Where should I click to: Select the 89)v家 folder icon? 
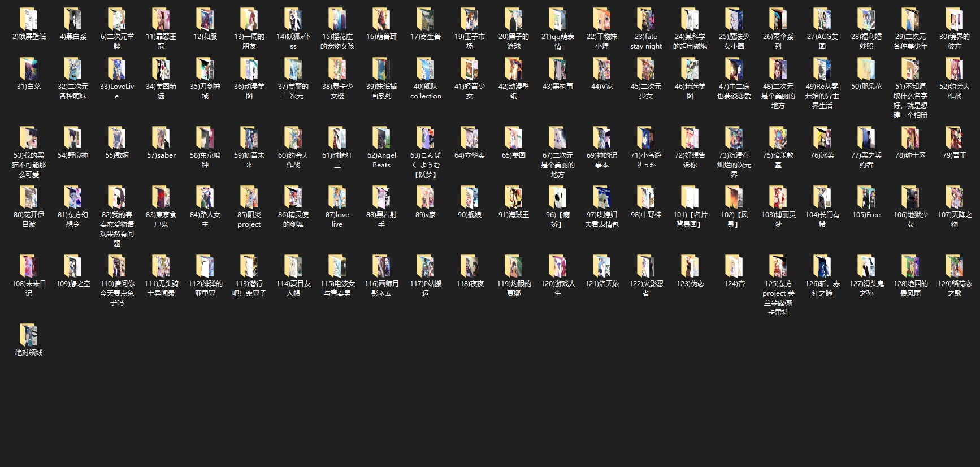tap(425, 197)
